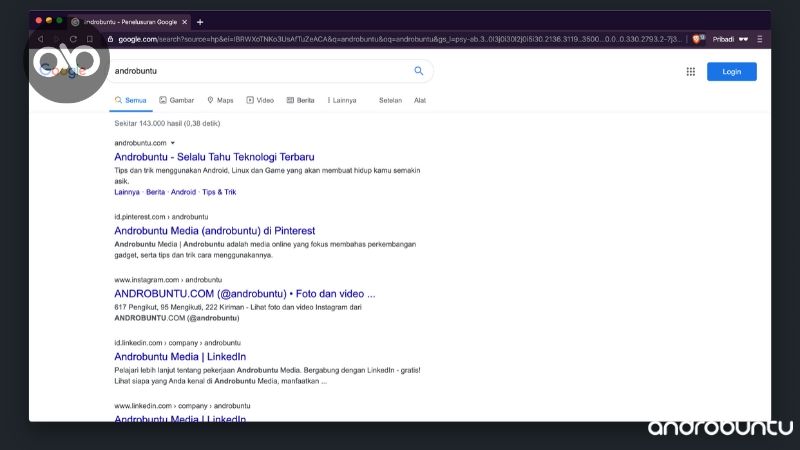Click the Login button
This screenshot has width=800, height=450.
732,71
